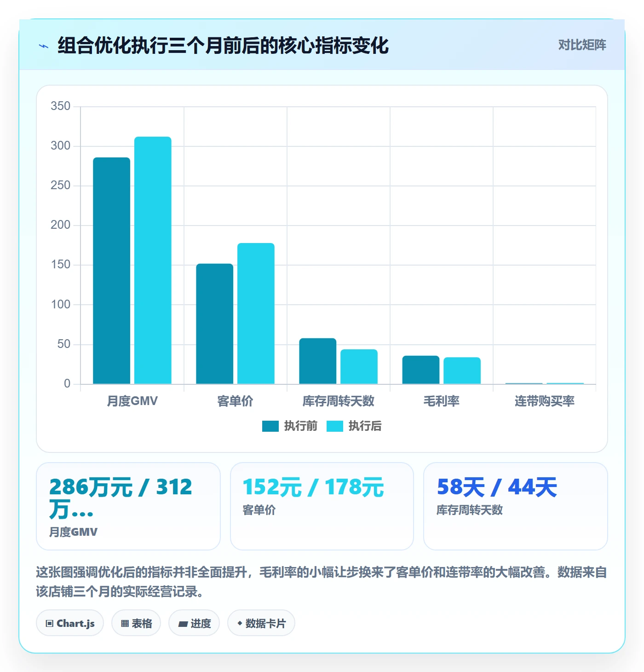Open the 286万元 / 312万 data card
644x672 pixels.
pyautogui.click(x=128, y=506)
